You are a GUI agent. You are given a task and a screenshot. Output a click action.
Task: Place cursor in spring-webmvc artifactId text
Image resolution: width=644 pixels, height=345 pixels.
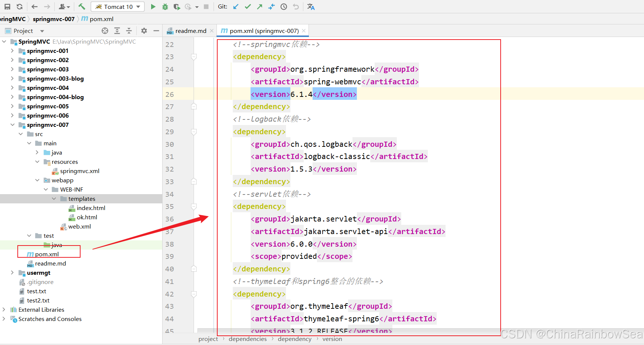click(x=333, y=82)
